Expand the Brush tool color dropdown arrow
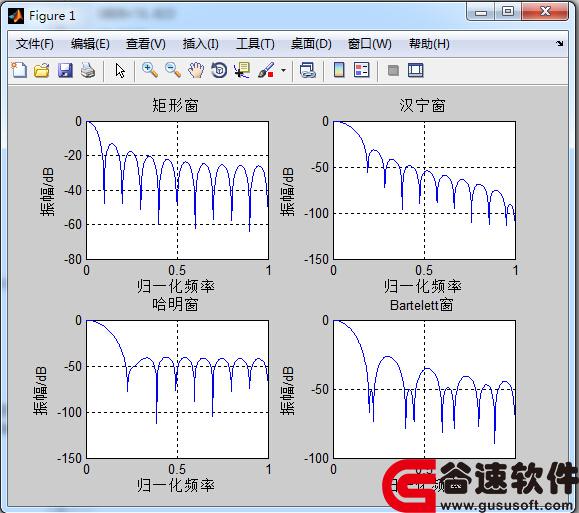This screenshot has width=579, height=513. (283, 70)
